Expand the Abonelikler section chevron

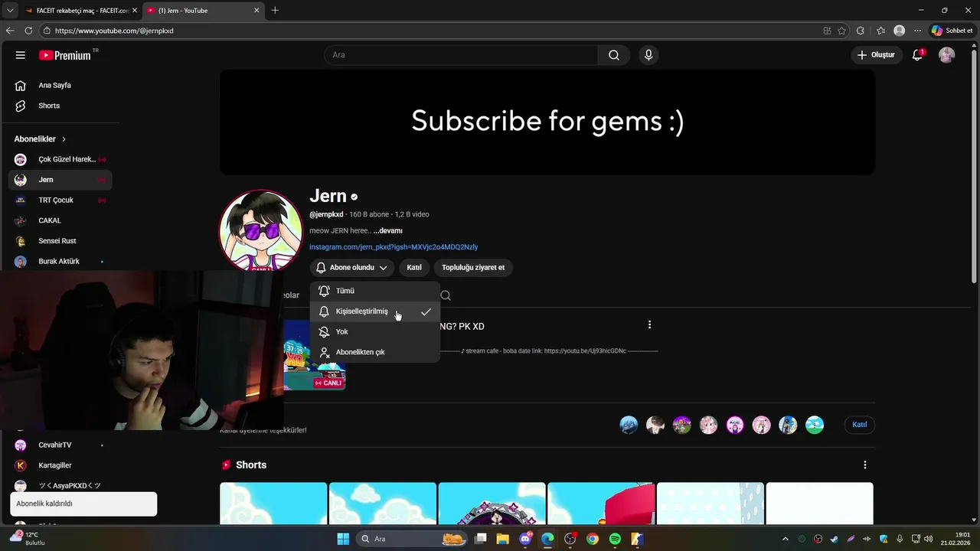coord(64,139)
